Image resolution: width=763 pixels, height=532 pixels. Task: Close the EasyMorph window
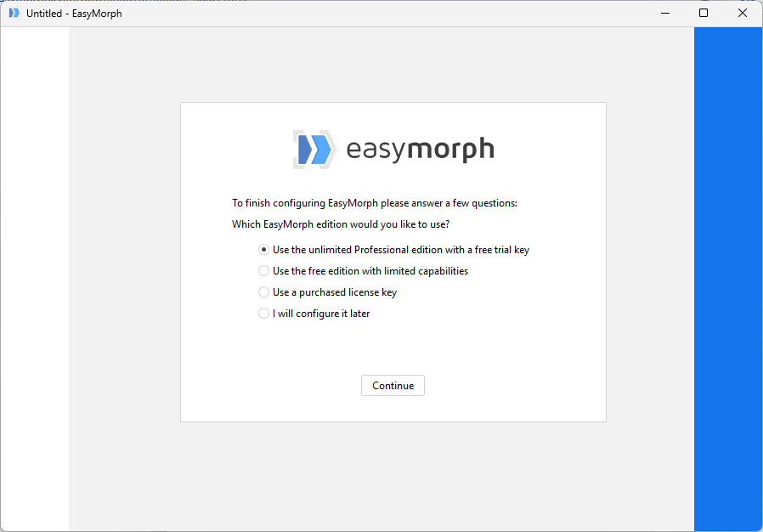pos(742,13)
